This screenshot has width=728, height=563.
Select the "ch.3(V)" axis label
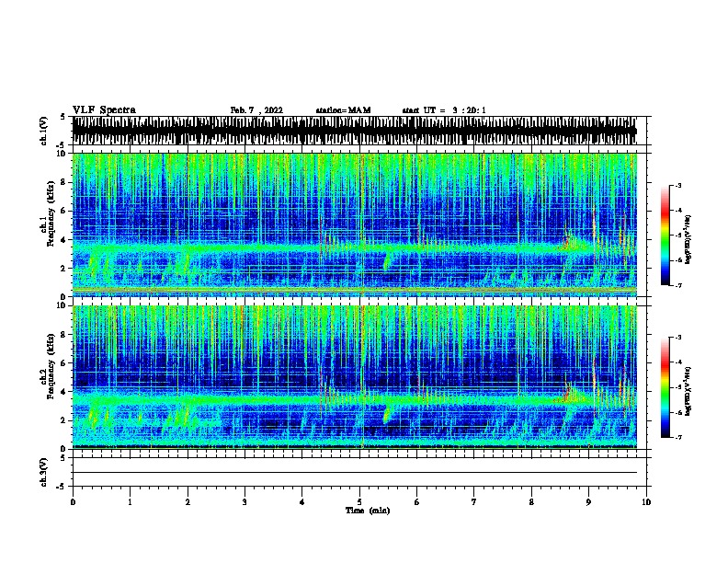point(44,472)
